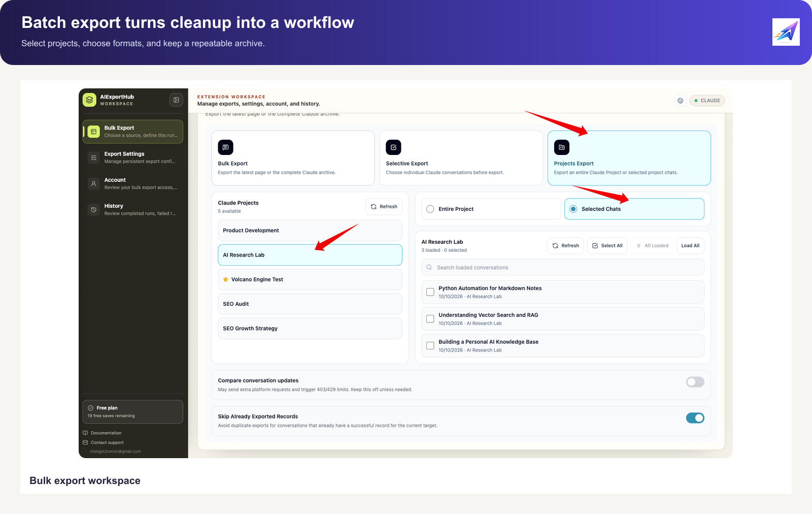Check Python Automation for Markdown Notes

coord(430,292)
